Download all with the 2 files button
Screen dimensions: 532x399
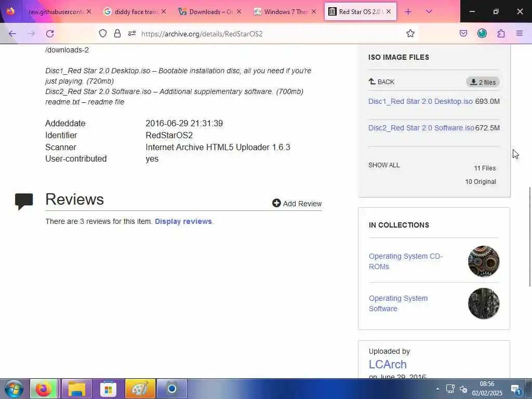483,82
